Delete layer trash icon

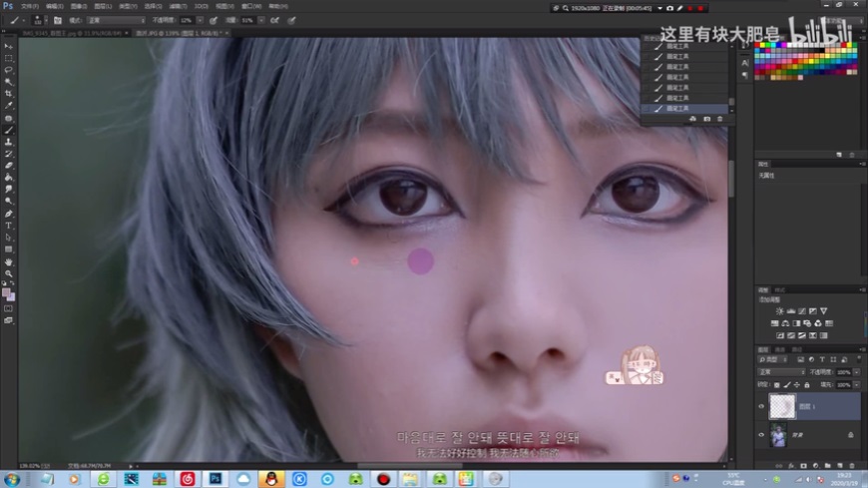(851, 466)
